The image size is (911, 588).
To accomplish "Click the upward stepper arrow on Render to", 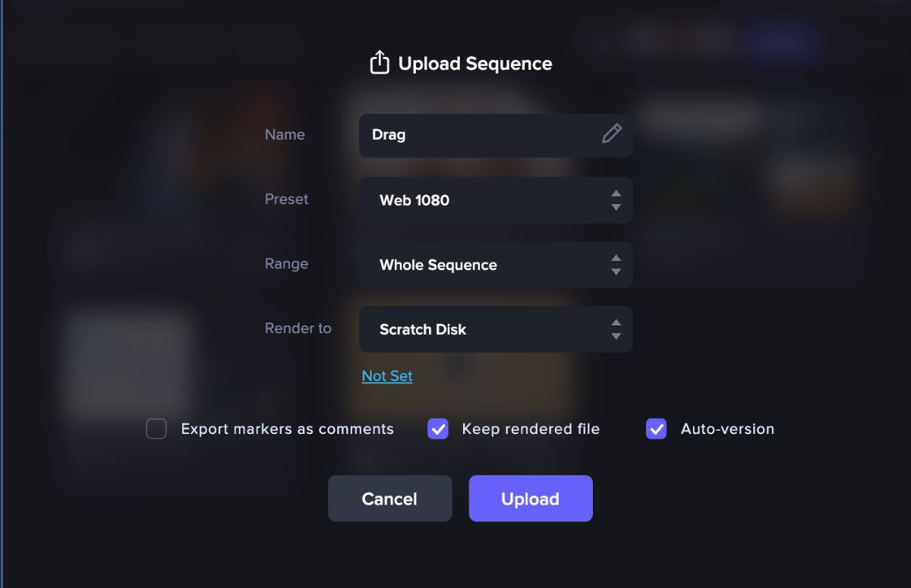I will coord(616,324).
